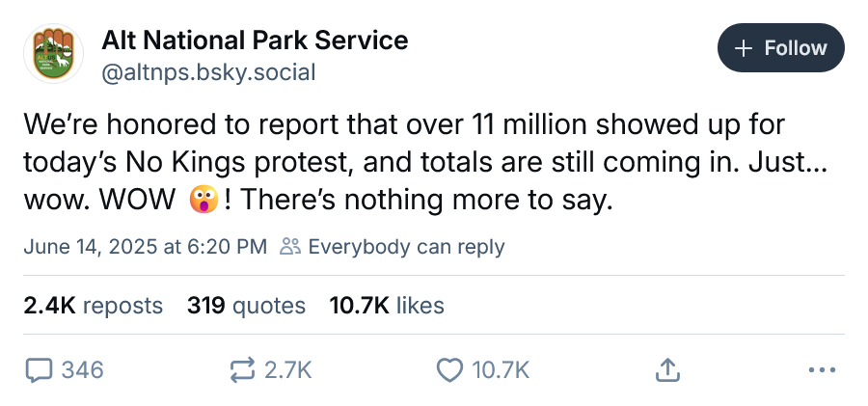View the 10.7K likes list
Image resolution: width=868 pixels, height=406 pixels.
tap(387, 306)
